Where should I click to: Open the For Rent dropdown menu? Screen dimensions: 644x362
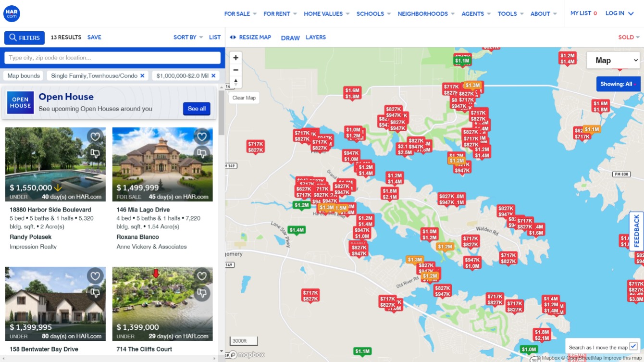click(280, 14)
